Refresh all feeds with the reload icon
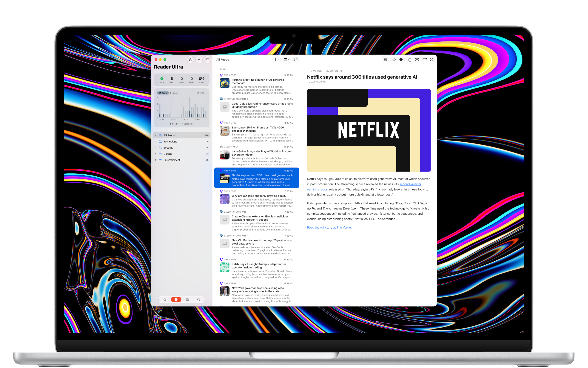588x368 pixels. tap(190, 60)
